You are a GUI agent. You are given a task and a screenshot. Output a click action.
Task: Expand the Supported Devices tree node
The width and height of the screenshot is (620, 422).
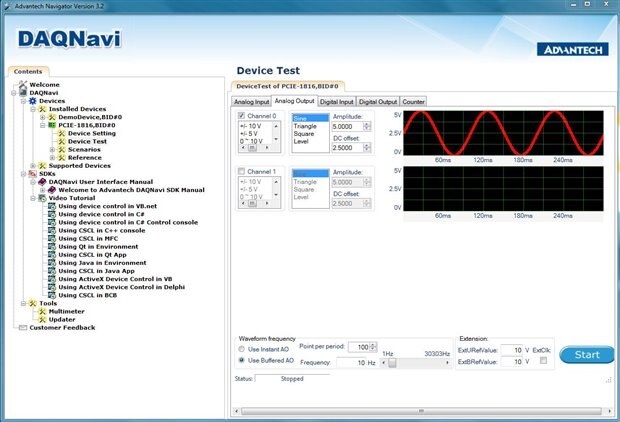click(x=33, y=165)
